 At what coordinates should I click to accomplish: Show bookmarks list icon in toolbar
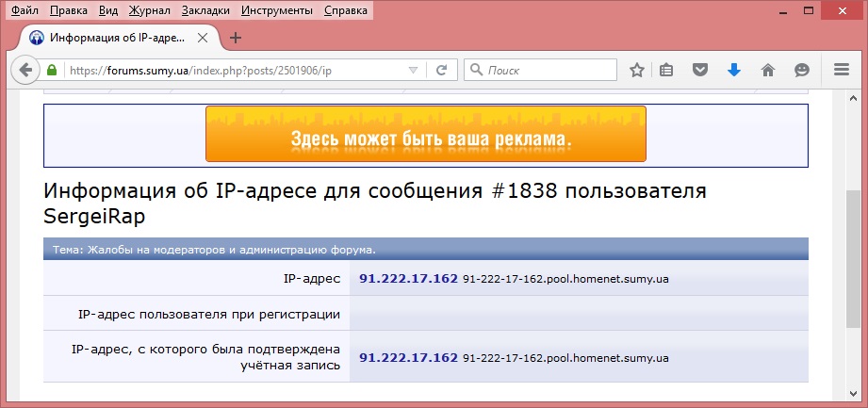click(666, 70)
